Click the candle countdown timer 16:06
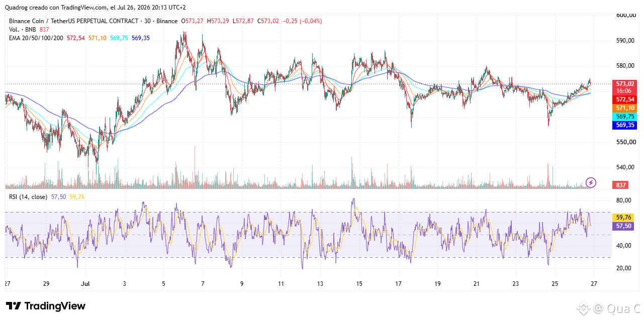The image size is (644, 321). click(624, 91)
